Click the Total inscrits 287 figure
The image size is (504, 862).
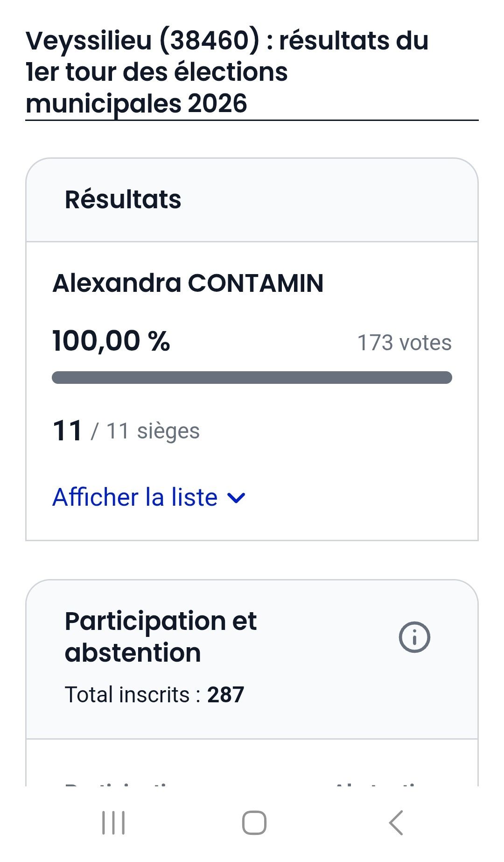point(225,695)
